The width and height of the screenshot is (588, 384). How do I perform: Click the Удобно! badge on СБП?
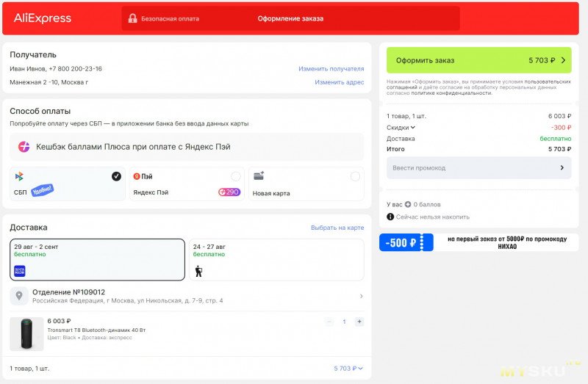pyautogui.click(x=42, y=190)
